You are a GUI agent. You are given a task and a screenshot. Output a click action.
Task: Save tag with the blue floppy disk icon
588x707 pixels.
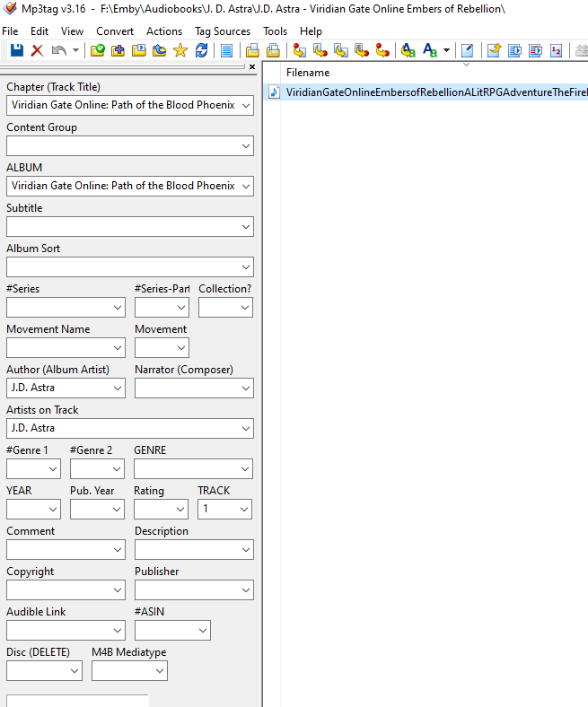[x=17, y=50]
